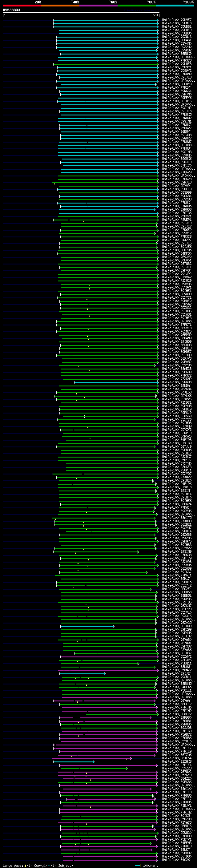Click the green ~80% identity legend color
Viewport: 197px width, 868px height.
137,6
